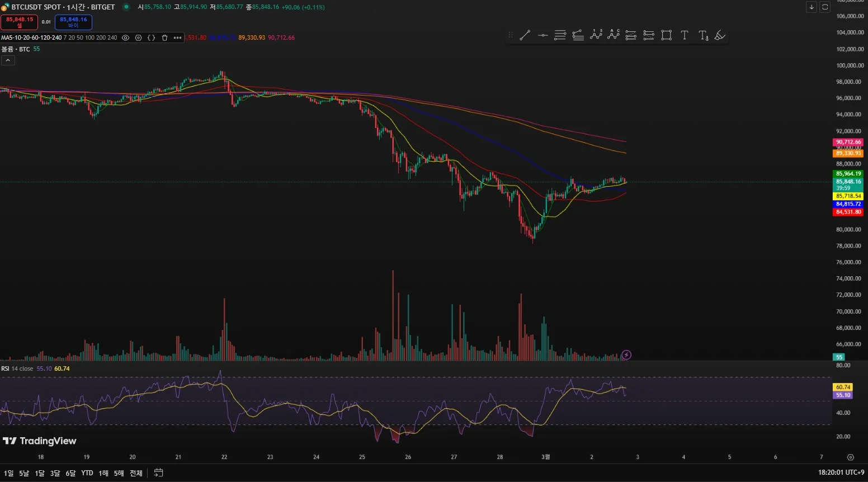868x482 pixels.
Task: Collapse the indicator legend with chevron
Action: coord(8,60)
